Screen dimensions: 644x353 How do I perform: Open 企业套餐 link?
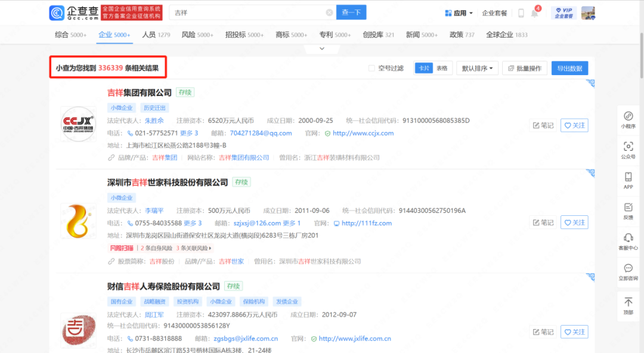click(494, 13)
